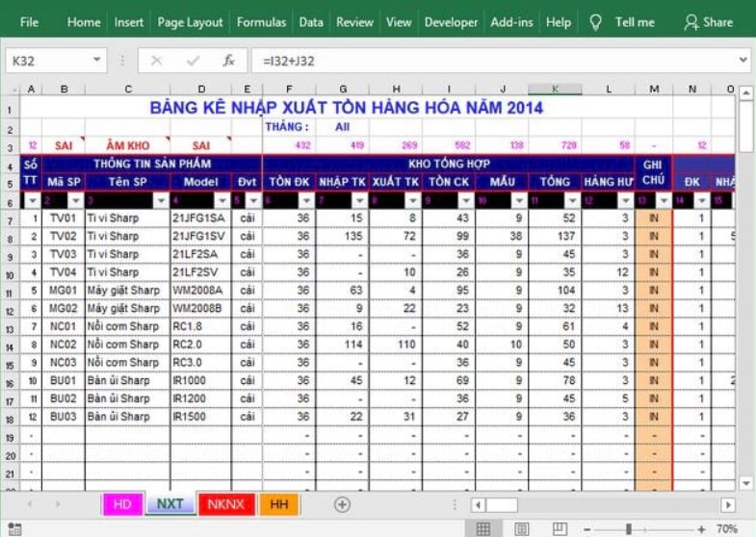Open the Model column filter dropdown

[222, 200]
